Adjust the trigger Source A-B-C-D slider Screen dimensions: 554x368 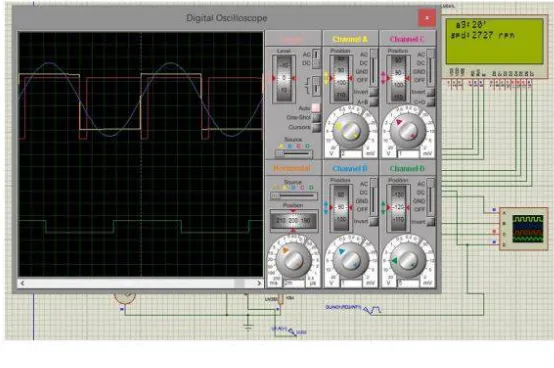(294, 153)
